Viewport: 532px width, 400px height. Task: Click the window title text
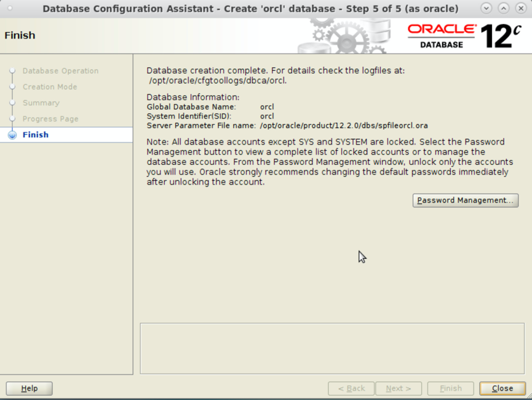(250, 9)
